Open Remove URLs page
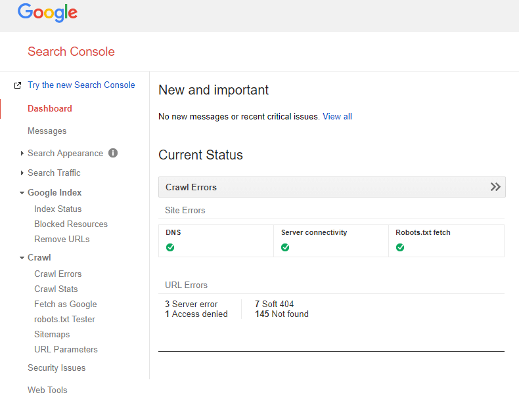The width and height of the screenshot is (519, 420). point(62,239)
